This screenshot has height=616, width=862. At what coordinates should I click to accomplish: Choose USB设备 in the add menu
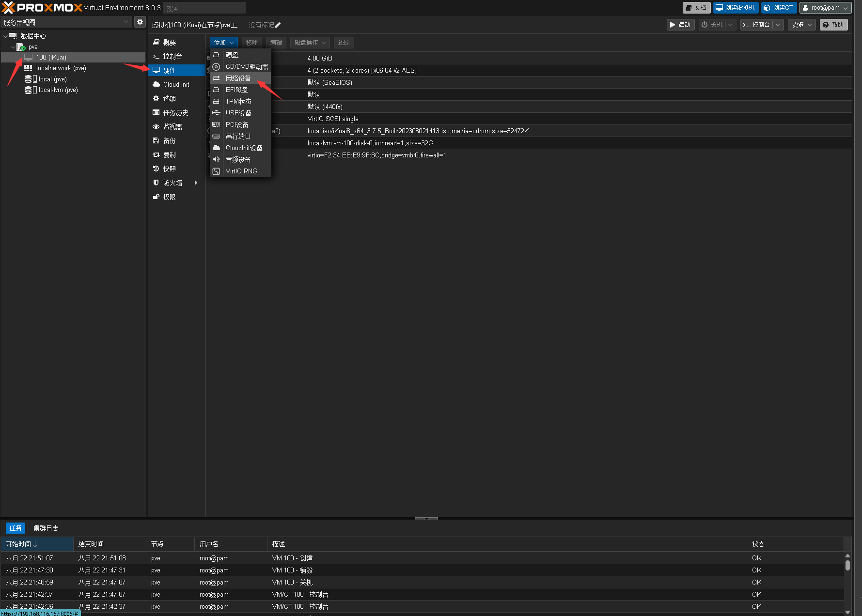coord(238,113)
